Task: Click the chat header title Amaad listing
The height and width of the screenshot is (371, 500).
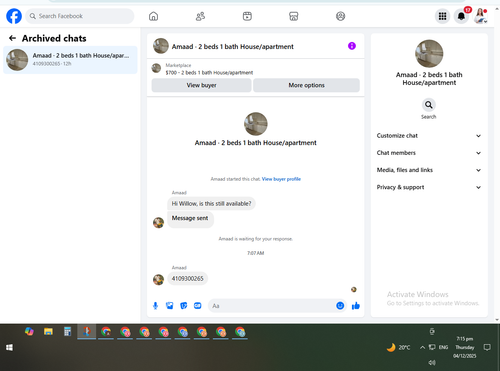Action: 233,47
